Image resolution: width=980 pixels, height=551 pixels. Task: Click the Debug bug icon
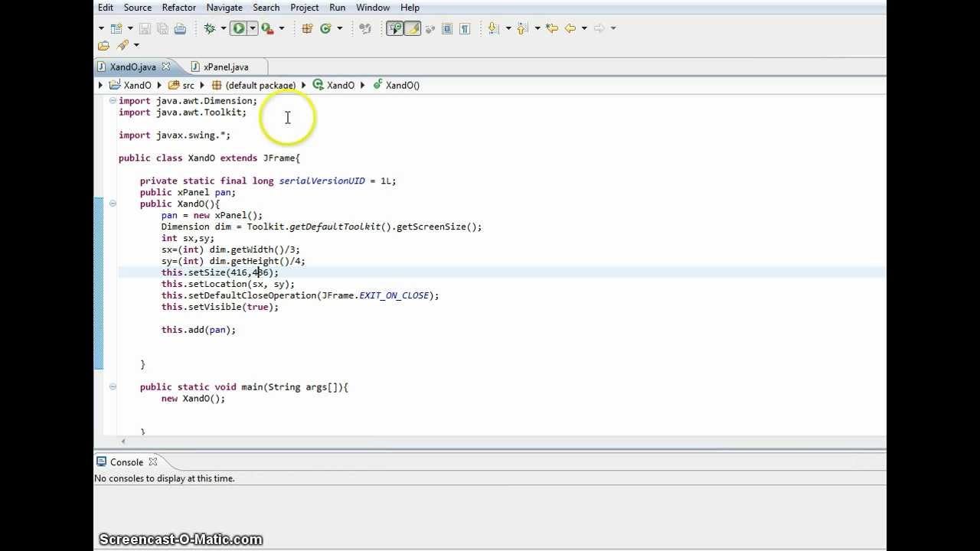(x=209, y=28)
